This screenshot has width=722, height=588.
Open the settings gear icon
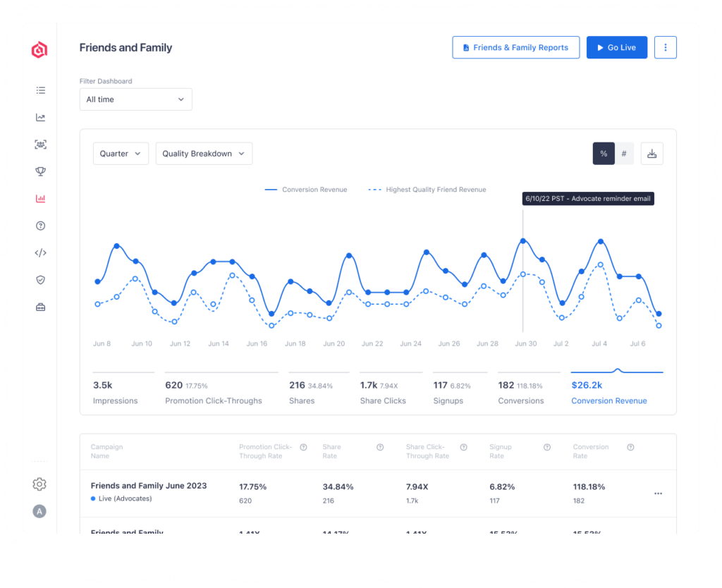coord(39,484)
